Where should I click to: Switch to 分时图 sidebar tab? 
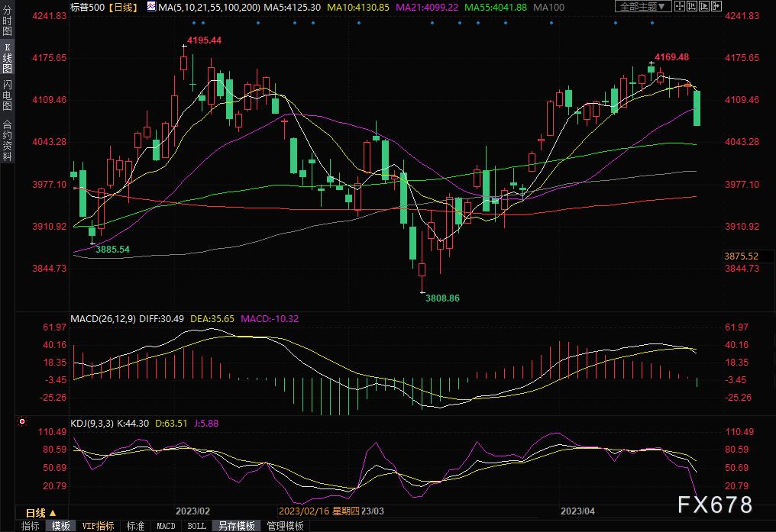7,21
